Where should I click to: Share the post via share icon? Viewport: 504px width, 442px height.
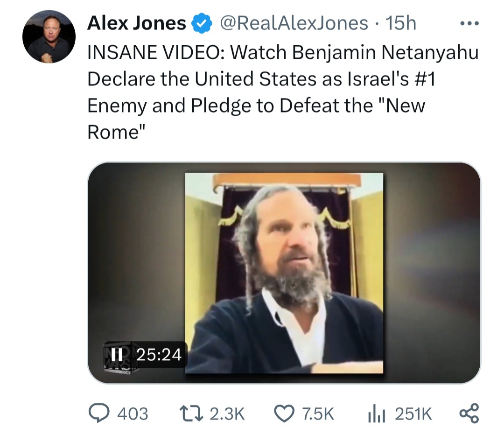[x=469, y=414]
